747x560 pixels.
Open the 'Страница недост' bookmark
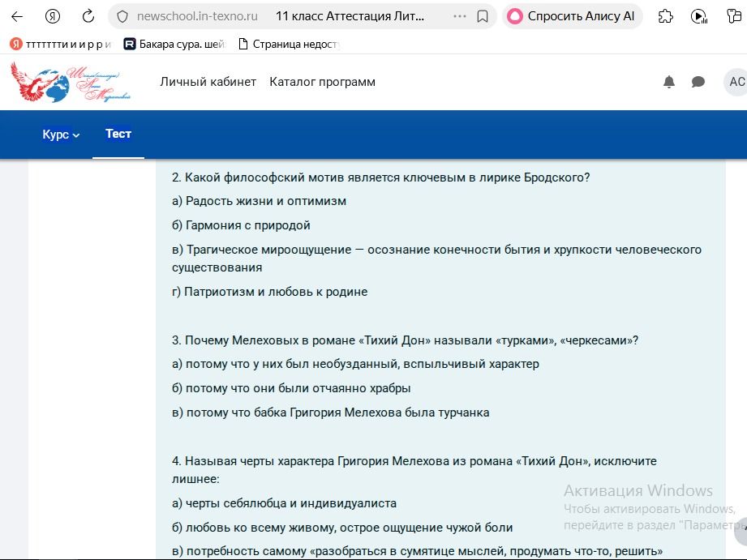(289, 45)
